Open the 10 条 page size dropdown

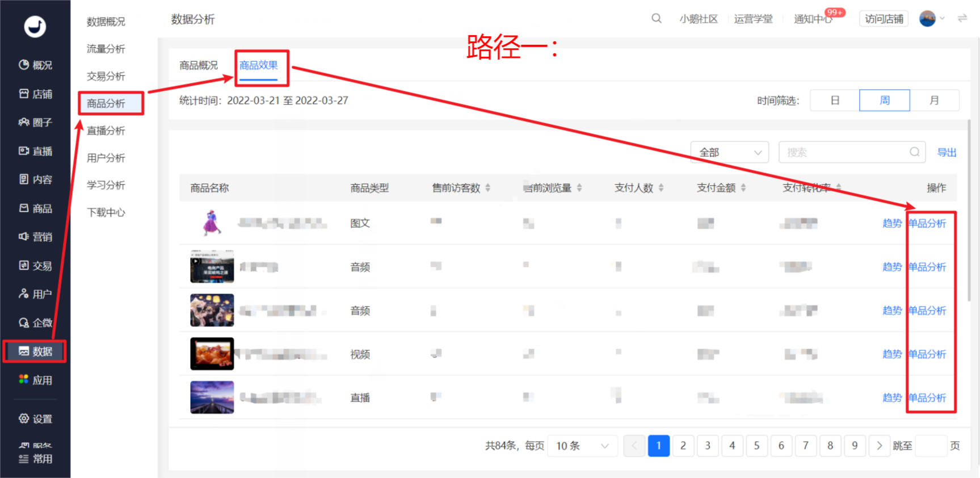582,446
